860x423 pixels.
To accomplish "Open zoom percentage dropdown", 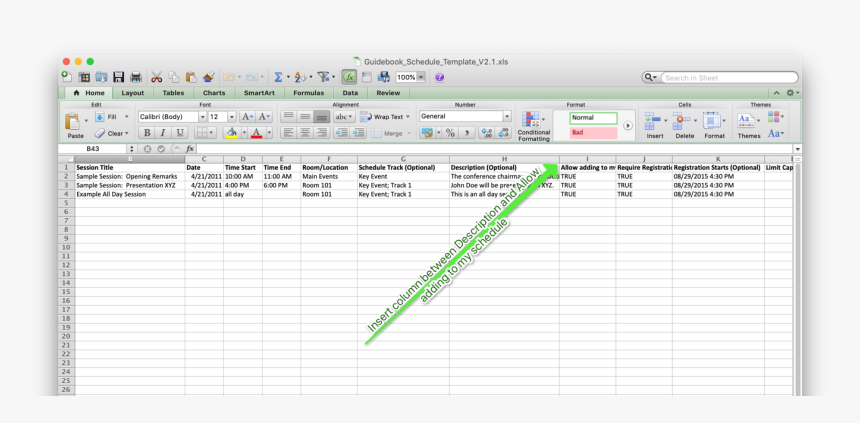I will click(x=421, y=77).
